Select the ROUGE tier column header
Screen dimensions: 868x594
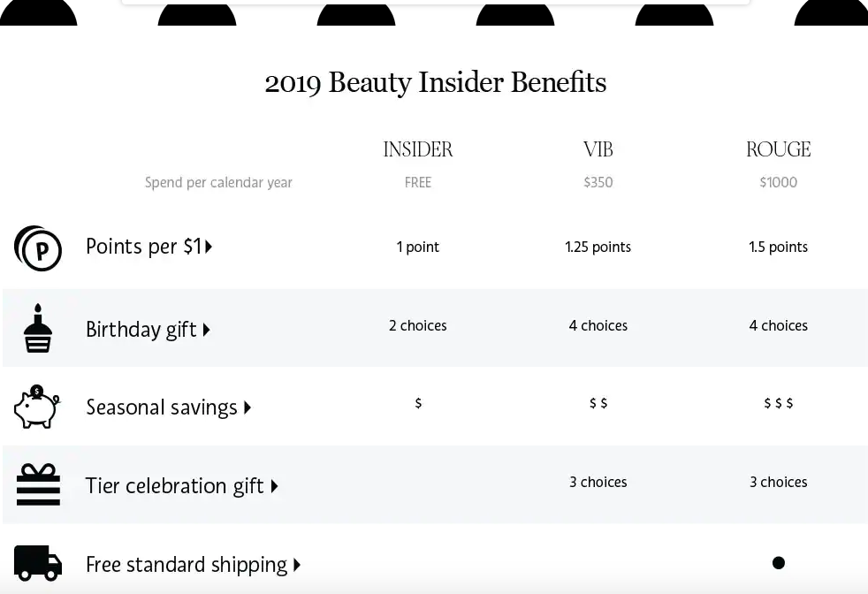[778, 150]
